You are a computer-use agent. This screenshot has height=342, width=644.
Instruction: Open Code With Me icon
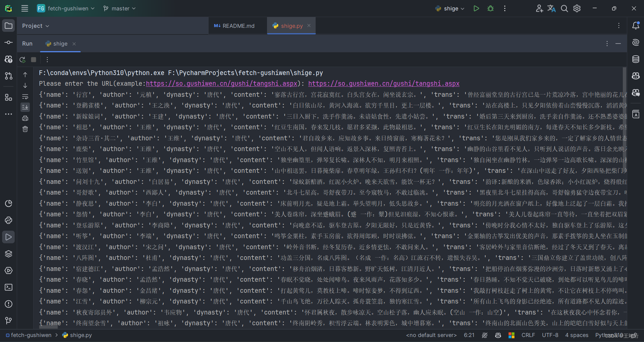pyautogui.click(x=539, y=8)
